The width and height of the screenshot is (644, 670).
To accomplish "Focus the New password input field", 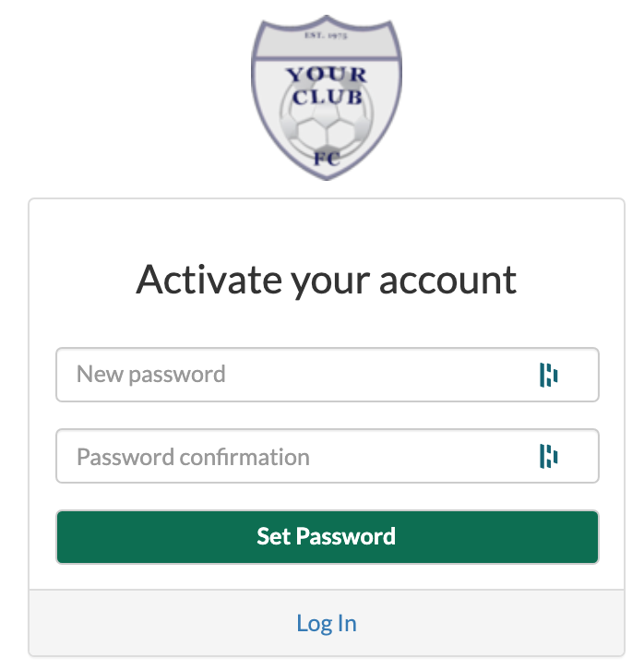I will tap(328, 375).
